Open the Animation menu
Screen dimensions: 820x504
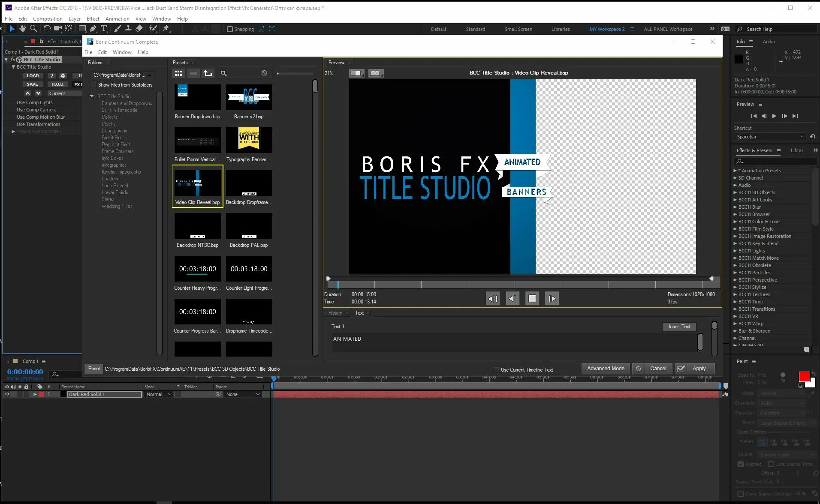click(117, 19)
